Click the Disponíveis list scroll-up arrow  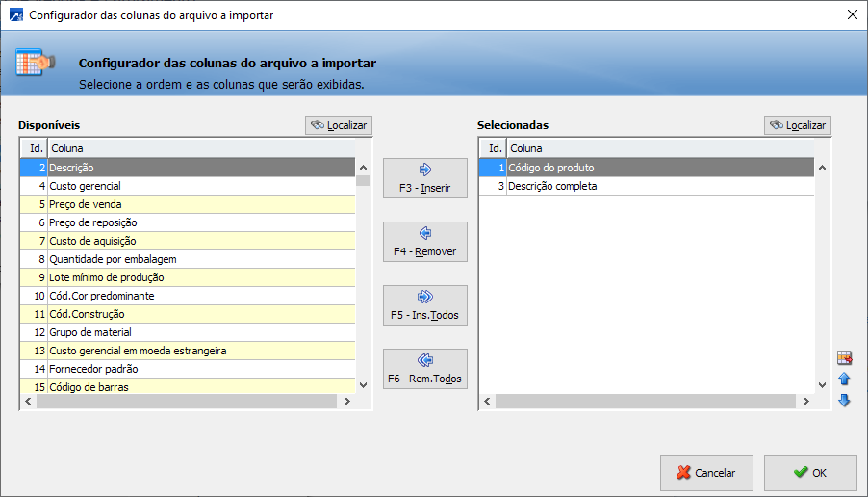click(363, 168)
